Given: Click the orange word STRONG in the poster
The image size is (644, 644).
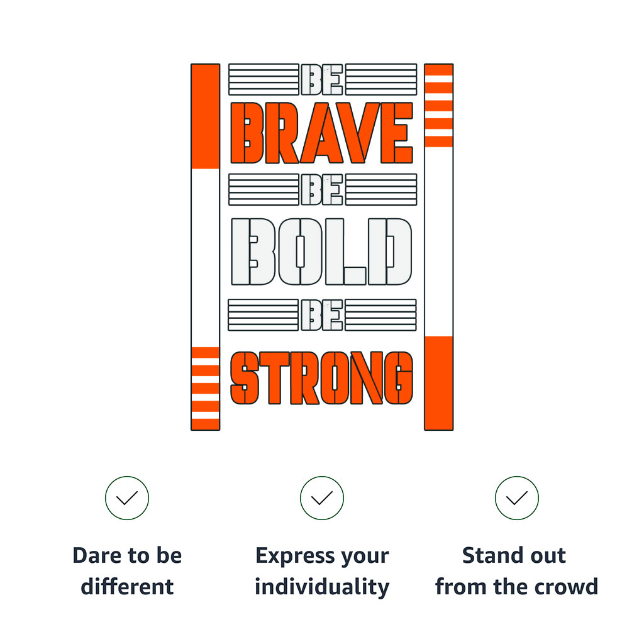Looking at the screenshot, I should [x=322, y=377].
